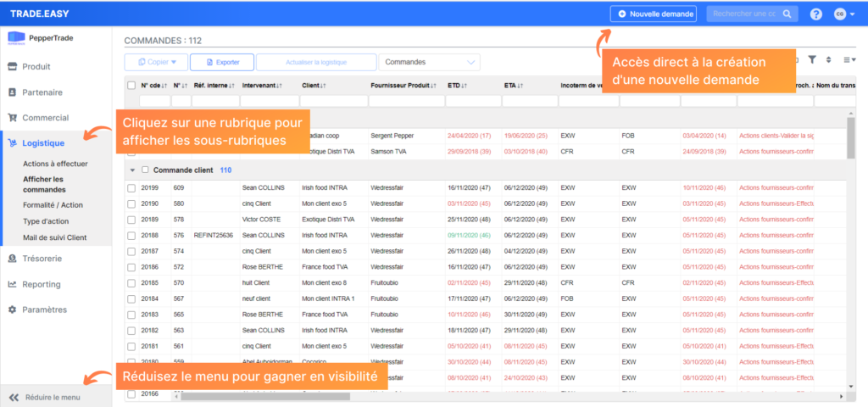The width and height of the screenshot is (868, 407).
Task: Click the filter funnel icon
Action: [811, 60]
